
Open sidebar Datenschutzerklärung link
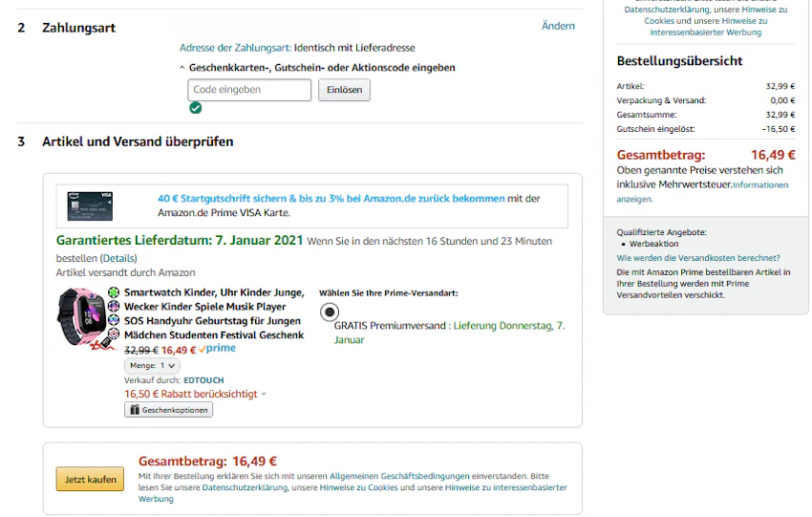tap(667, 10)
